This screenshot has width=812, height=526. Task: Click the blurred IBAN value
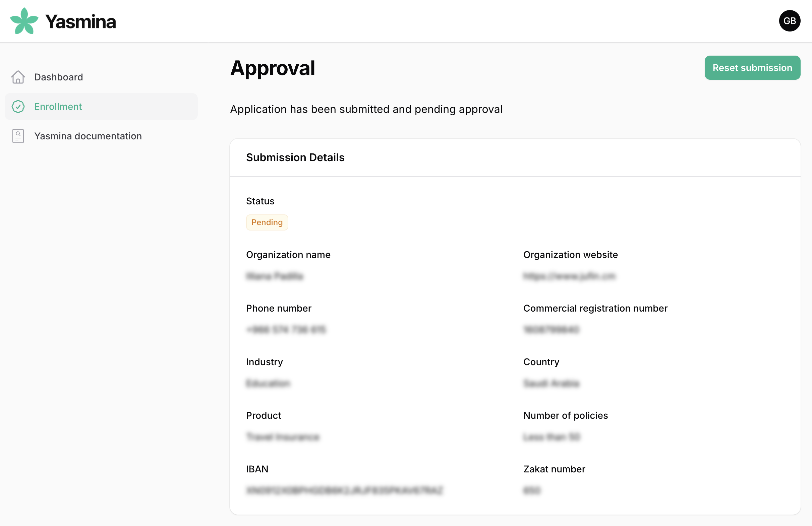pyautogui.click(x=344, y=490)
